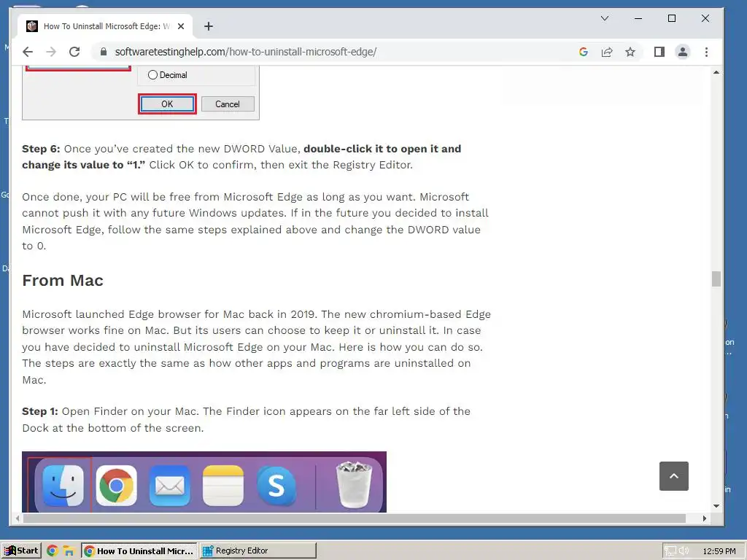Click the Mac dock screenshot image

(204, 482)
